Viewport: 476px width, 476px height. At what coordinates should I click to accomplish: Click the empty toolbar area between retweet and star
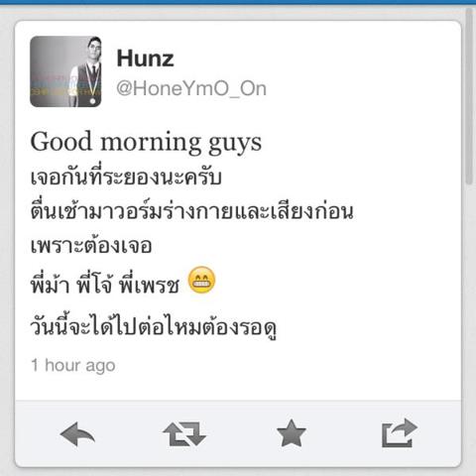point(241,433)
